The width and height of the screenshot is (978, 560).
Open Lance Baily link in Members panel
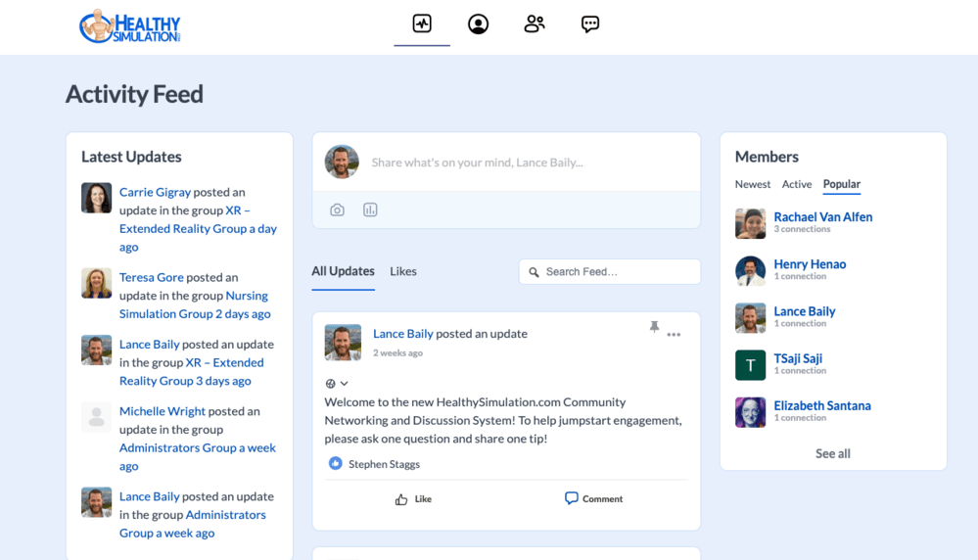(x=804, y=311)
